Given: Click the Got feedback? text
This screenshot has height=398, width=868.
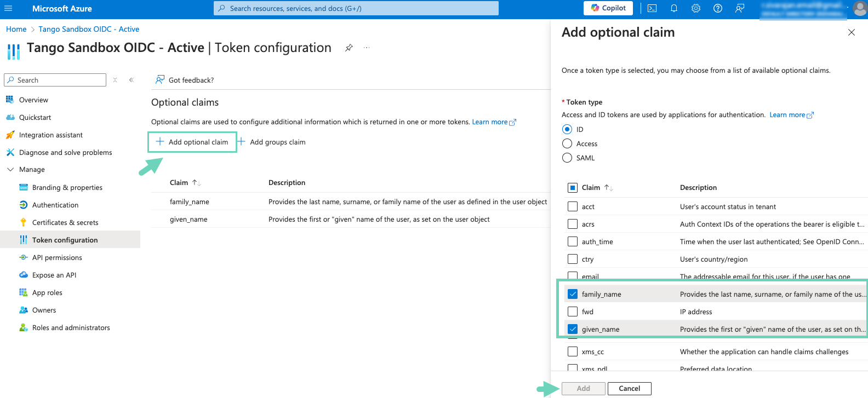Looking at the screenshot, I should [x=191, y=80].
